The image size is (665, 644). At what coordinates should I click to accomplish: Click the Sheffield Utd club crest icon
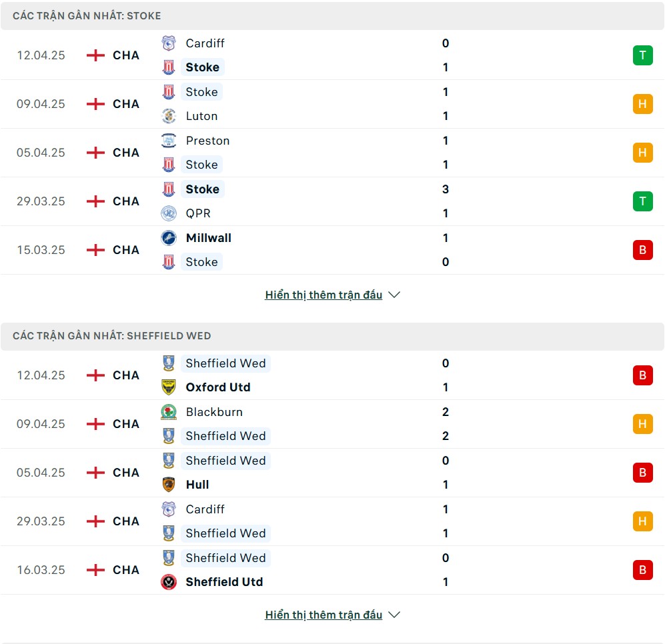pos(169,582)
